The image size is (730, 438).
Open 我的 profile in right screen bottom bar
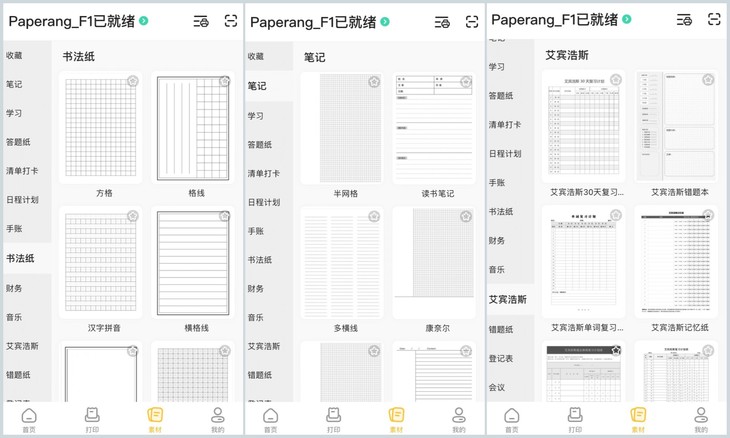coord(701,420)
